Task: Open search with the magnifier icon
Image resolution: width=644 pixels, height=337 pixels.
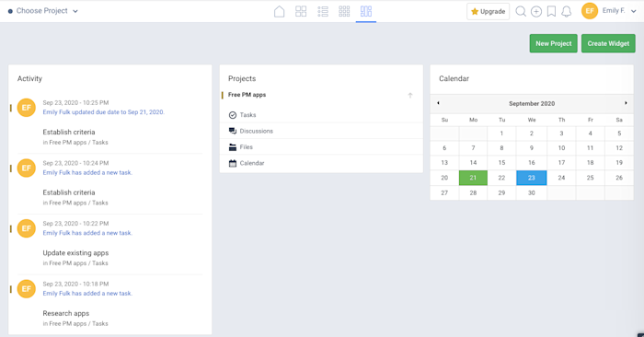Action: click(521, 11)
